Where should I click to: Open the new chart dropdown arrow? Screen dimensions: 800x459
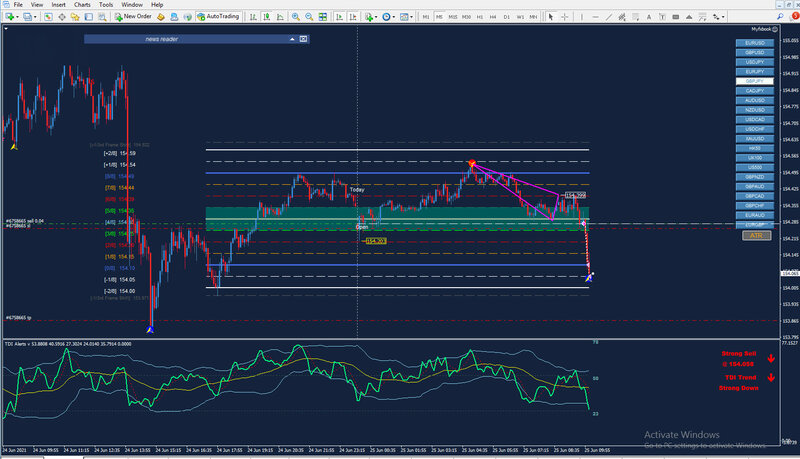click(15, 17)
